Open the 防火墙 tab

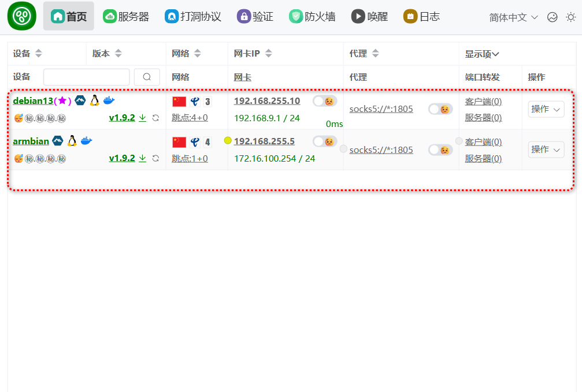312,17
